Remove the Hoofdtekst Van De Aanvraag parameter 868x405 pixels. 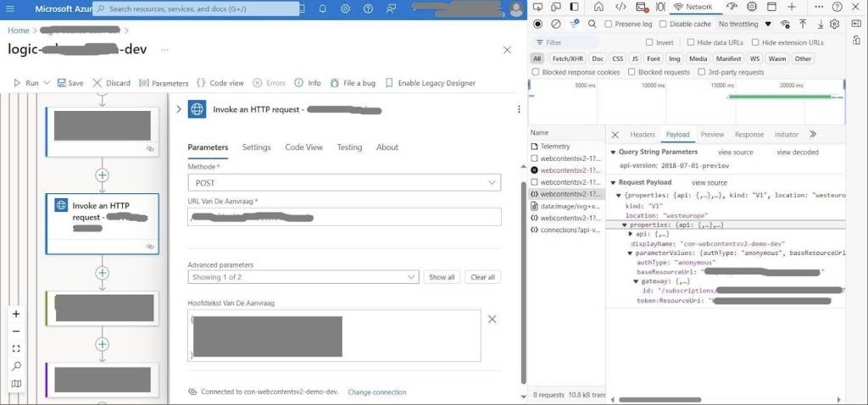[492, 319]
